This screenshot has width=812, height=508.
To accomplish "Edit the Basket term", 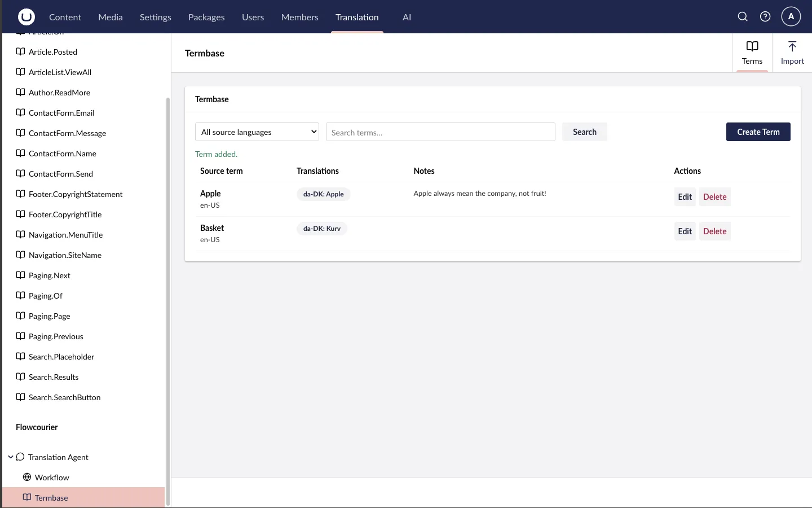I will pos(685,231).
